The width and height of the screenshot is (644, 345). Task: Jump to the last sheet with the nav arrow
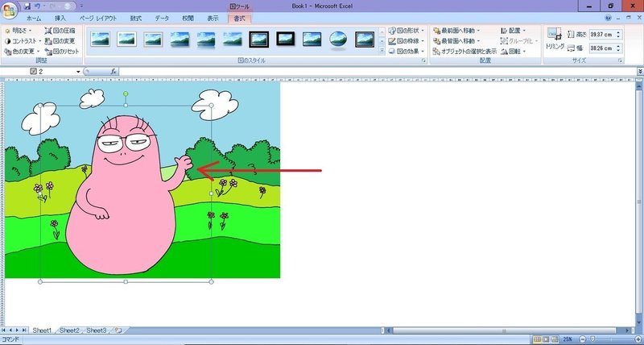(x=25, y=330)
